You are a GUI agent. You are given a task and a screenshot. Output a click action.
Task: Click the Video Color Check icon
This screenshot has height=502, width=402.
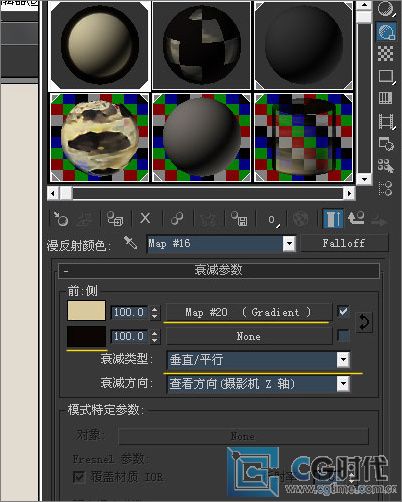(x=385, y=98)
